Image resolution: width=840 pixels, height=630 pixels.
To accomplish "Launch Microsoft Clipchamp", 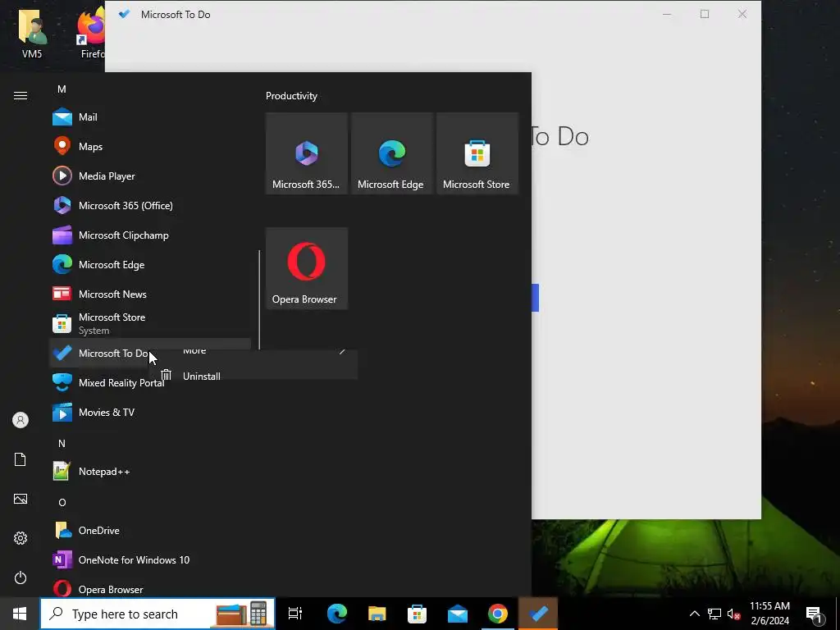I will pyautogui.click(x=150, y=235).
